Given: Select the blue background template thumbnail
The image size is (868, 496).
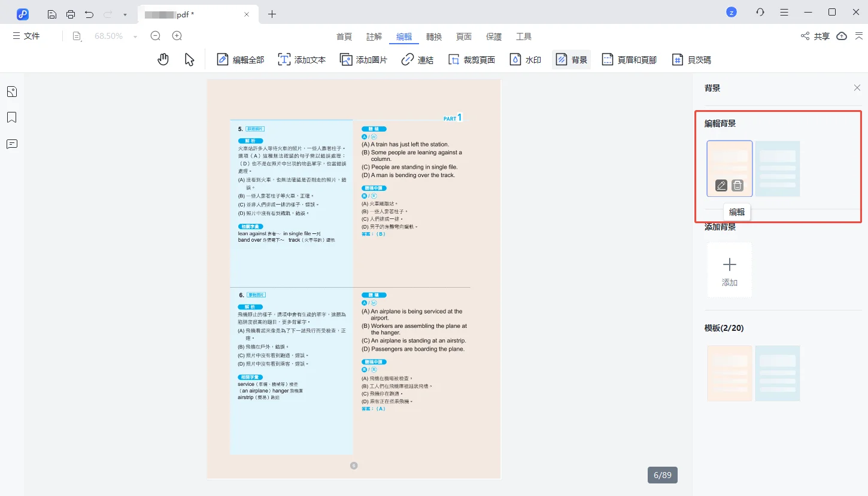Looking at the screenshot, I should click(x=777, y=373).
